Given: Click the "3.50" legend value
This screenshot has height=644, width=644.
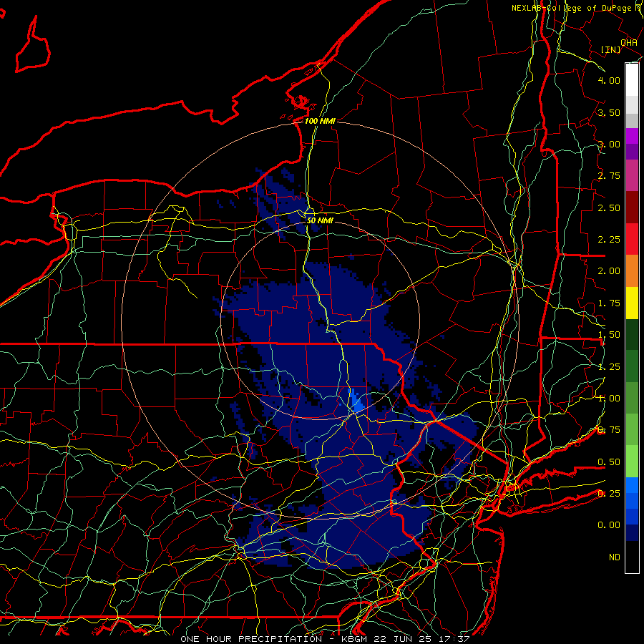Looking at the screenshot, I should click(609, 112).
